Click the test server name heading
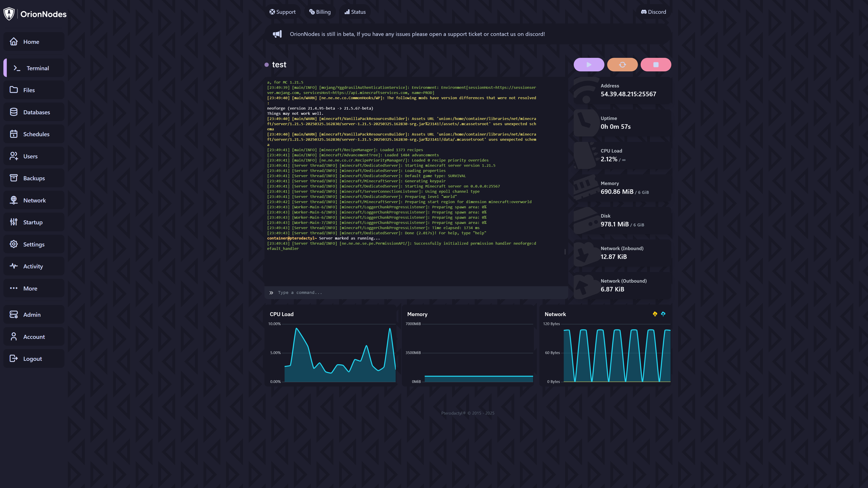 (x=279, y=65)
